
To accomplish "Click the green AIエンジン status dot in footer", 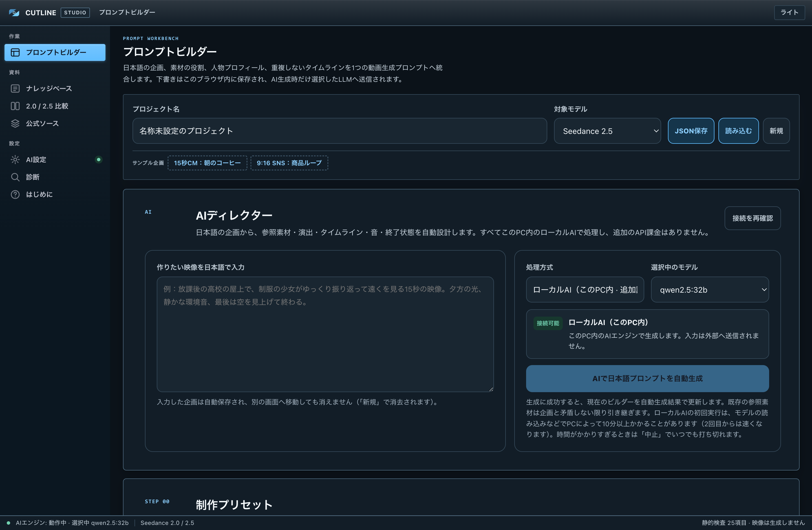I will click(x=8, y=523).
